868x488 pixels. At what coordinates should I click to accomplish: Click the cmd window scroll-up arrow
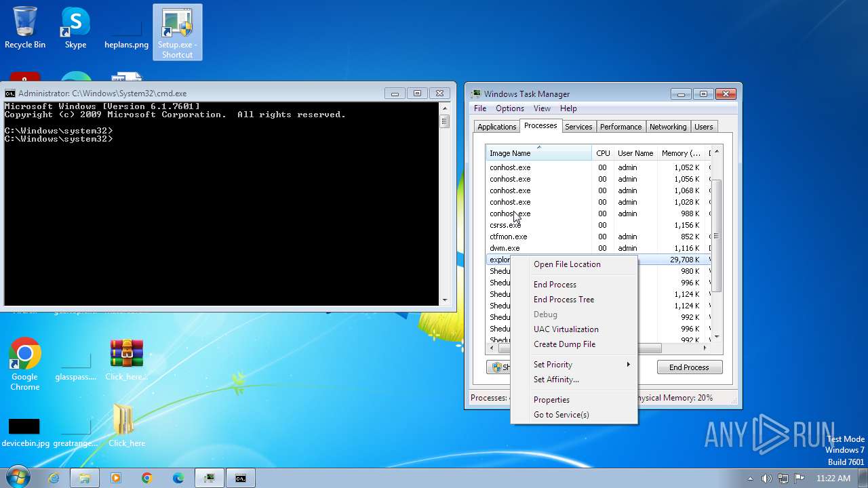(x=445, y=108)
